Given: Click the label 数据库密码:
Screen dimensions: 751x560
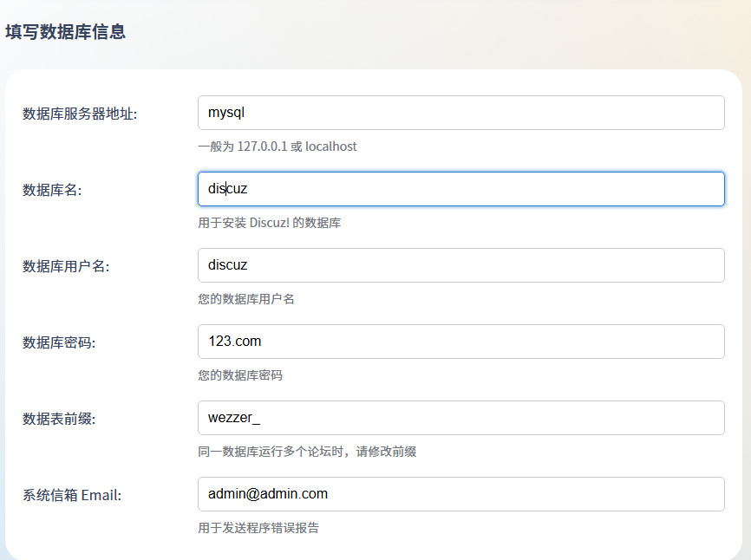Looking at the screenshot, I should point(59,342).
